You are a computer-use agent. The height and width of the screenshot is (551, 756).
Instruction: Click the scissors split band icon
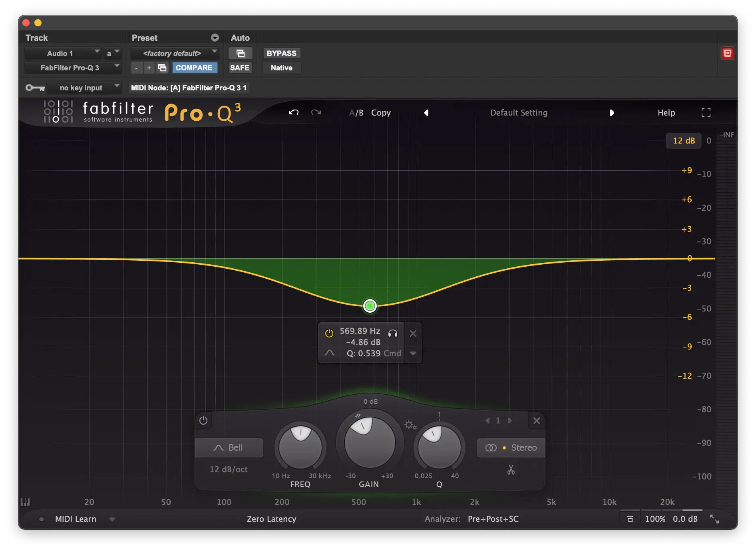click(x=511, y=469)
